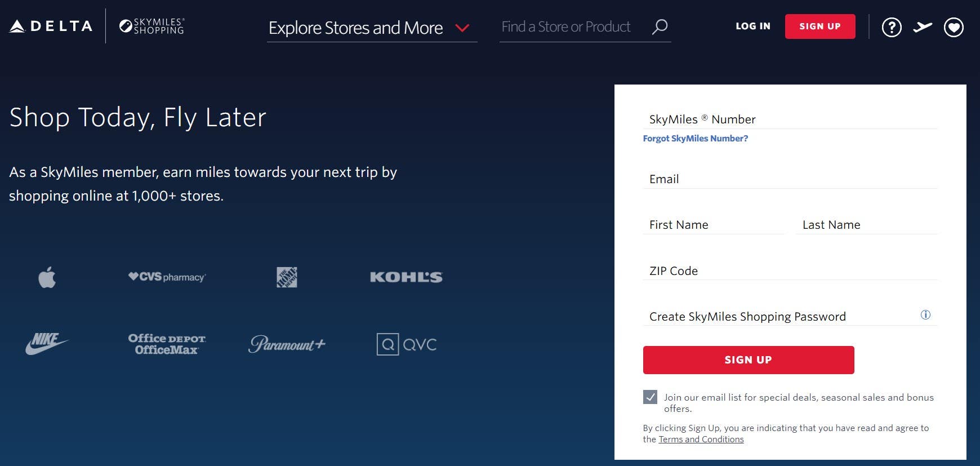Open the Forgot SkyMiles Number link

(x=696, y=139)
